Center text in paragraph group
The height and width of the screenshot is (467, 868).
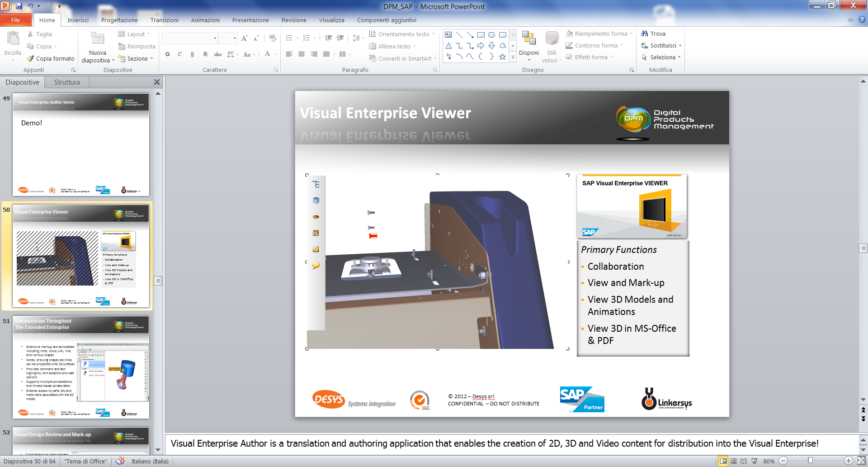click(302, 54)
